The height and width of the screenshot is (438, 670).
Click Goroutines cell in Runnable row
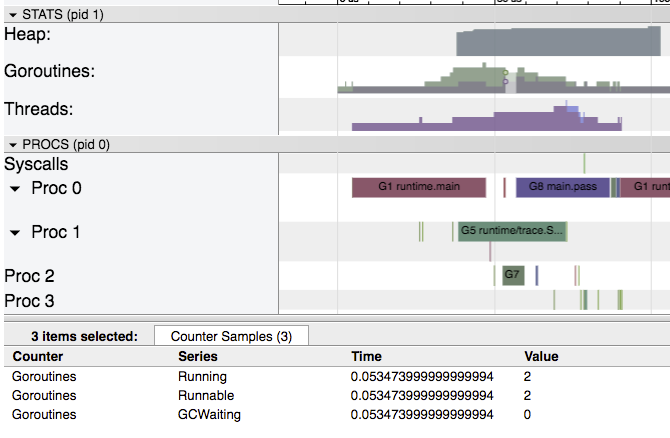click(x=44, y=396)
